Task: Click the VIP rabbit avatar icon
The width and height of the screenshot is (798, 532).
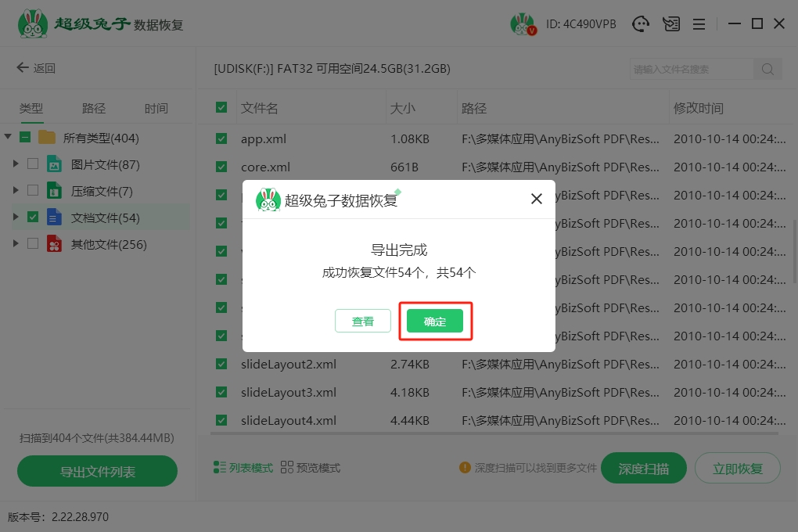Action: tap(522, 24)
